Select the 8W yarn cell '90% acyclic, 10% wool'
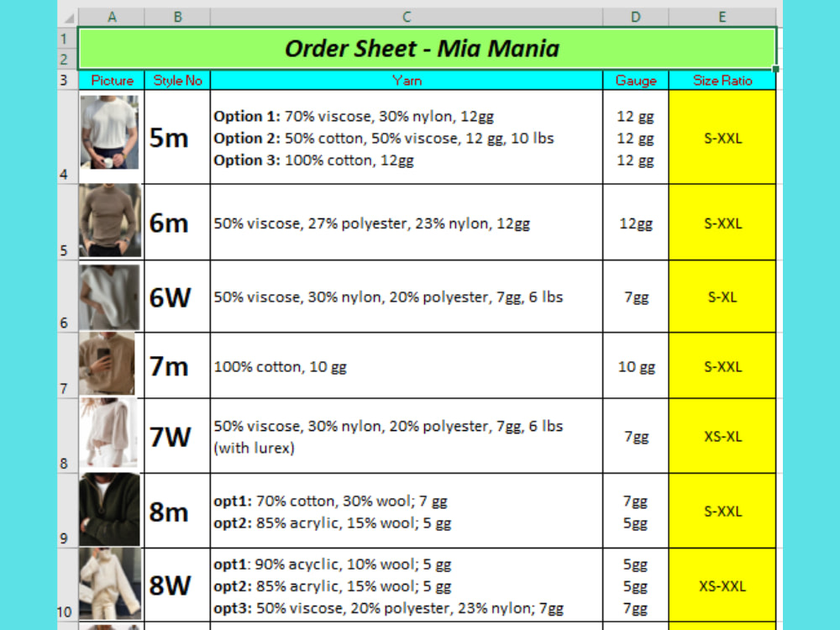The width and height of the screenshot is (840, 630). (407, 585)
